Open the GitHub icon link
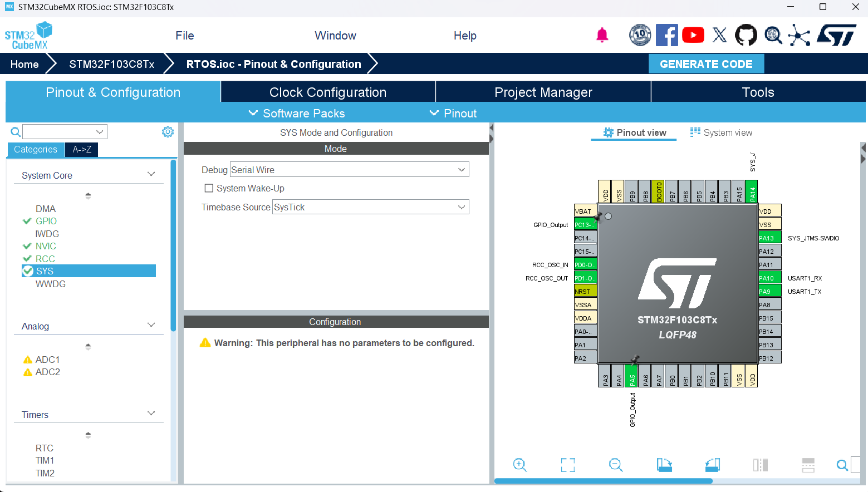This screenshot has width=868, height=492. 746,35
